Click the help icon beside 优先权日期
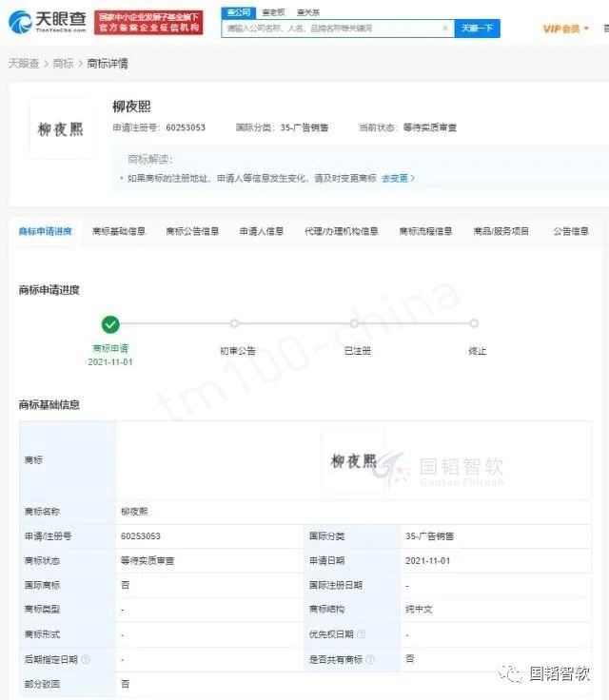 (x=362, y=634)
